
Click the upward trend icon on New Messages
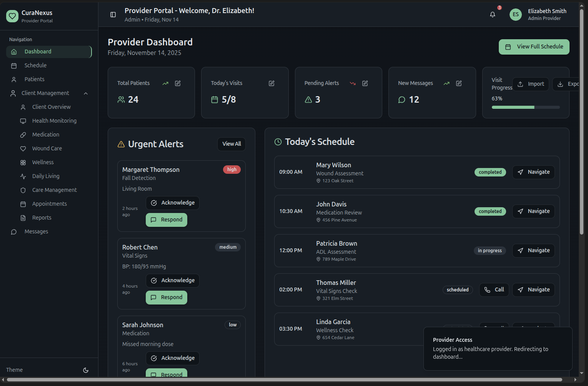446,83
